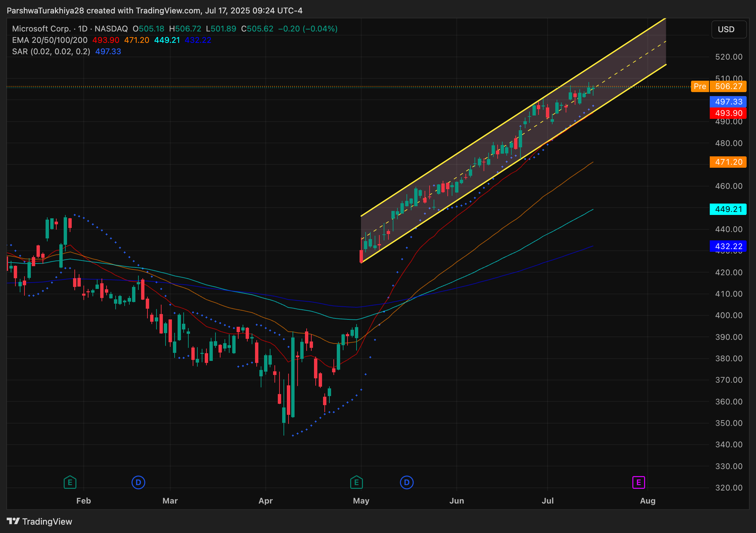Click the May label on time axis
This screenshot has width=756, height=533.
click(x=361, y=501)
